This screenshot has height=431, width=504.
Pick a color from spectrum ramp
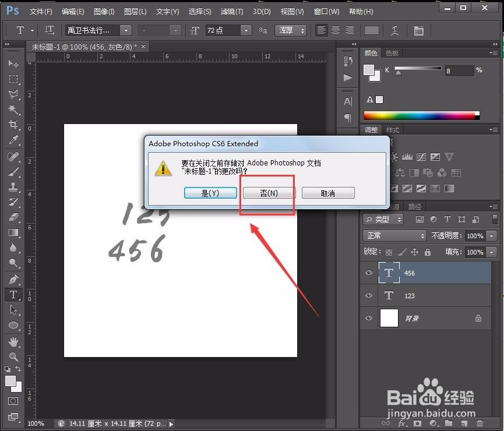click(x=421, y=116)
